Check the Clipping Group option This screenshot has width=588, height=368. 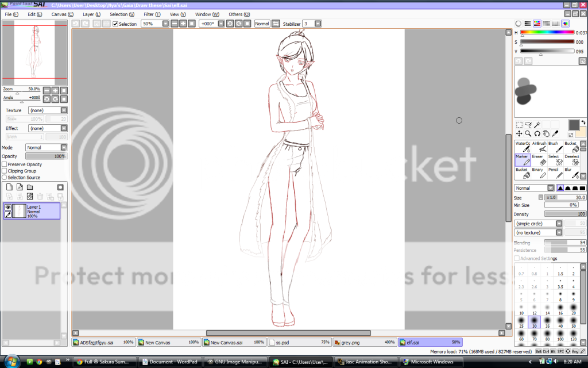click(x=5, y=171)
